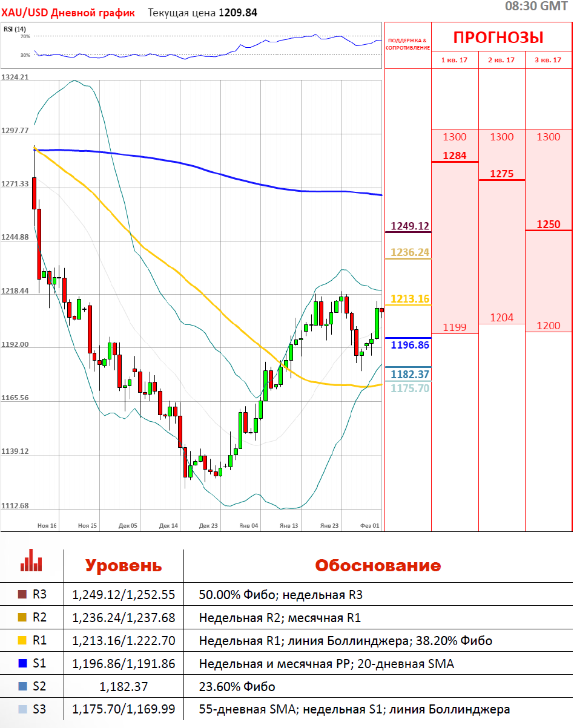Click the Обоснование column header
This screenshot has height=728, width=574.
(377, 566)
